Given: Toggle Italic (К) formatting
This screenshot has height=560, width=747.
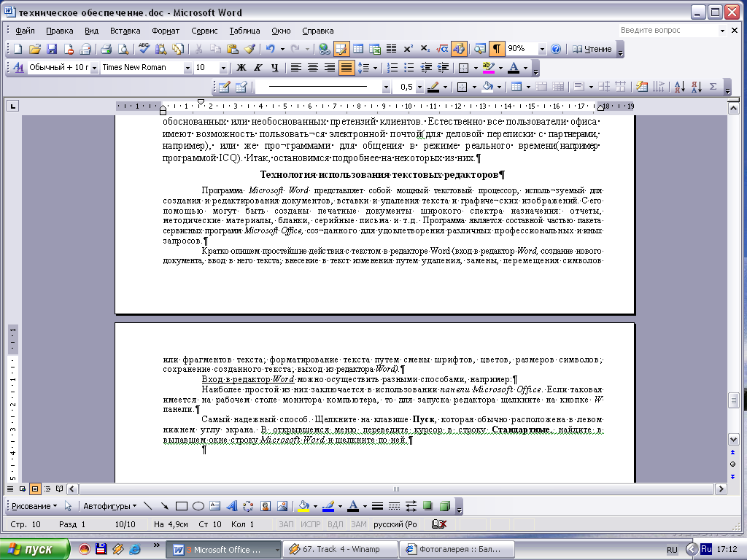Looking at the screenshot, I should click(x=258, y=68).
